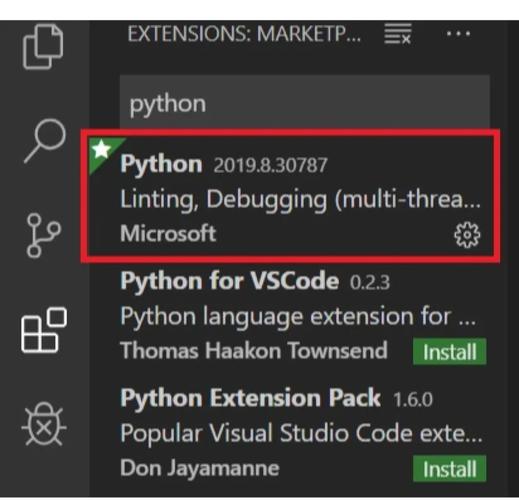Click the Linting, Debugging description
Viewport: 519px width, 500px height.
[x=300, y=200]
